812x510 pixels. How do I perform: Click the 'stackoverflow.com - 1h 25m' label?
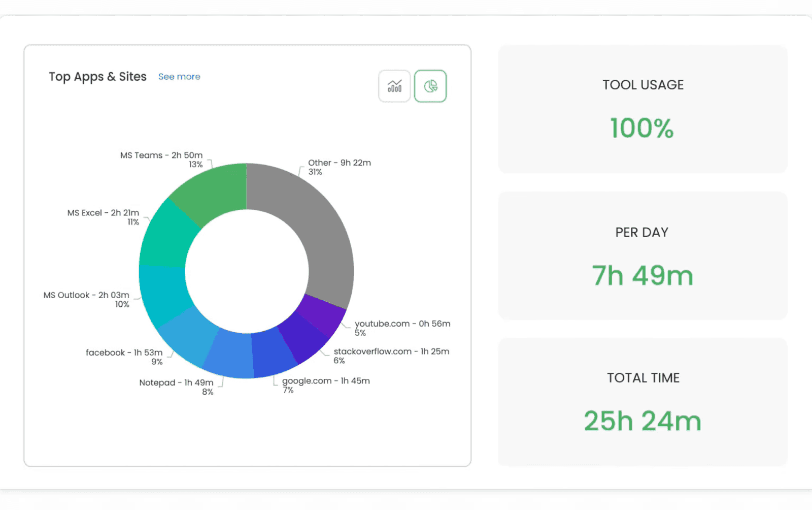click(x=391, y=352)
